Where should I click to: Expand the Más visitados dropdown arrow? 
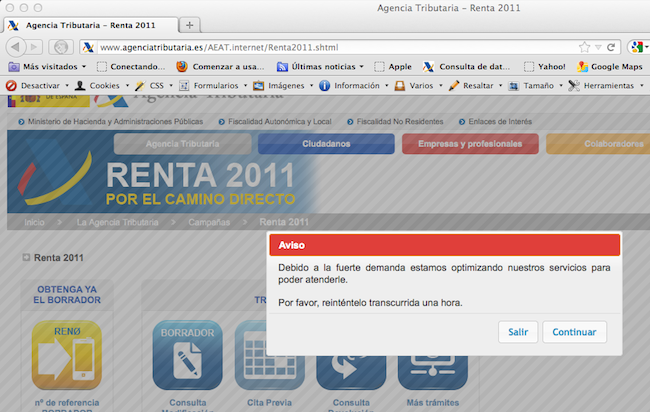click(84, 66)
